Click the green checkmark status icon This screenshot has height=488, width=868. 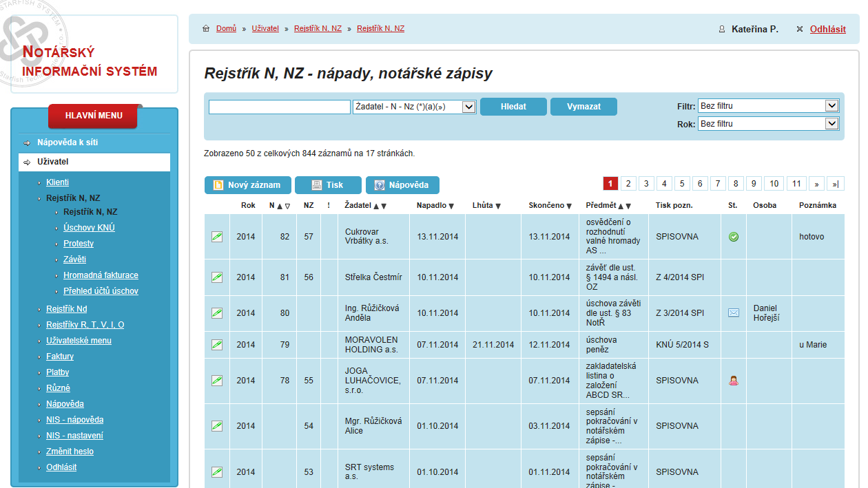734,237
